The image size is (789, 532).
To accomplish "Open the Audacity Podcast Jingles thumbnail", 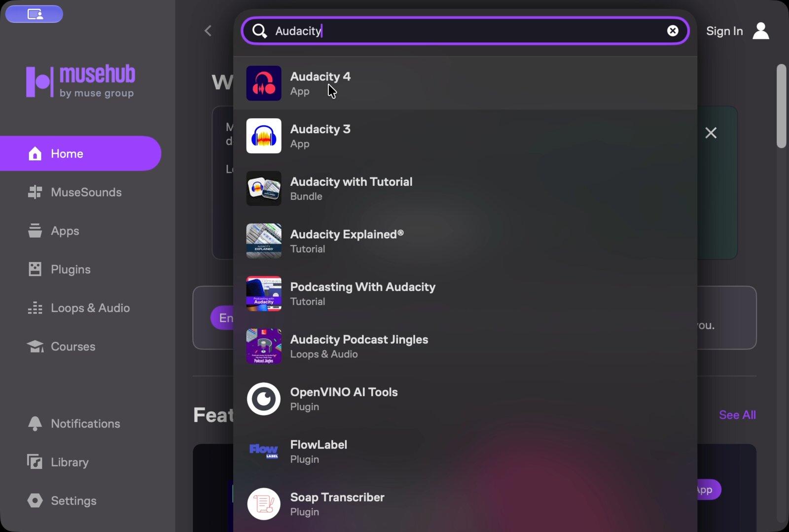I will [264, 346].
